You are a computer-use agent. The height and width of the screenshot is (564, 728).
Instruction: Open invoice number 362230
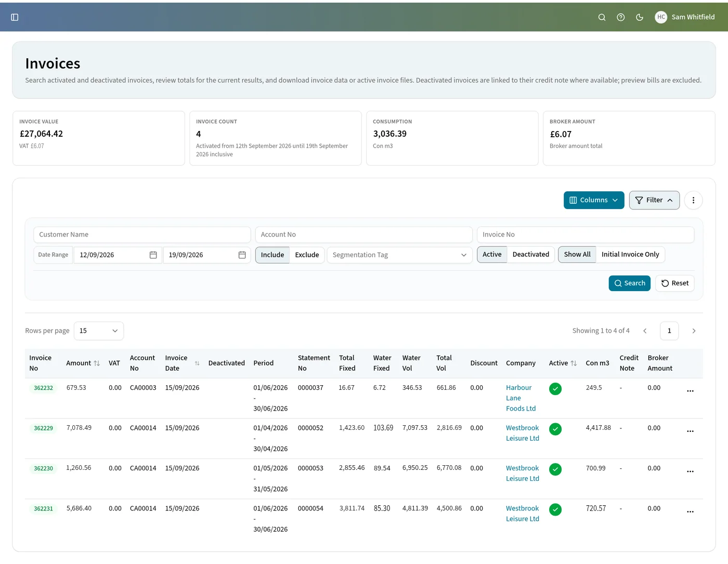pyautogui.click(x=43, y=469)
